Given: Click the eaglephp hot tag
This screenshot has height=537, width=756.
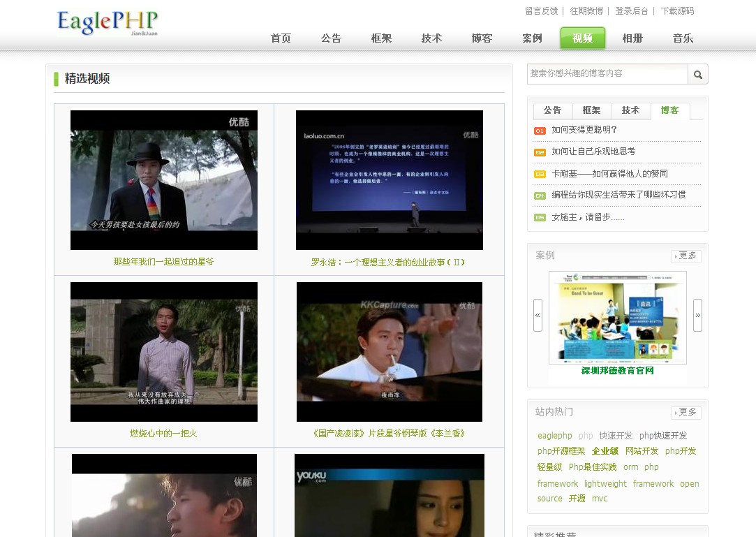Looking at the screenshot, I should point(554,436).
